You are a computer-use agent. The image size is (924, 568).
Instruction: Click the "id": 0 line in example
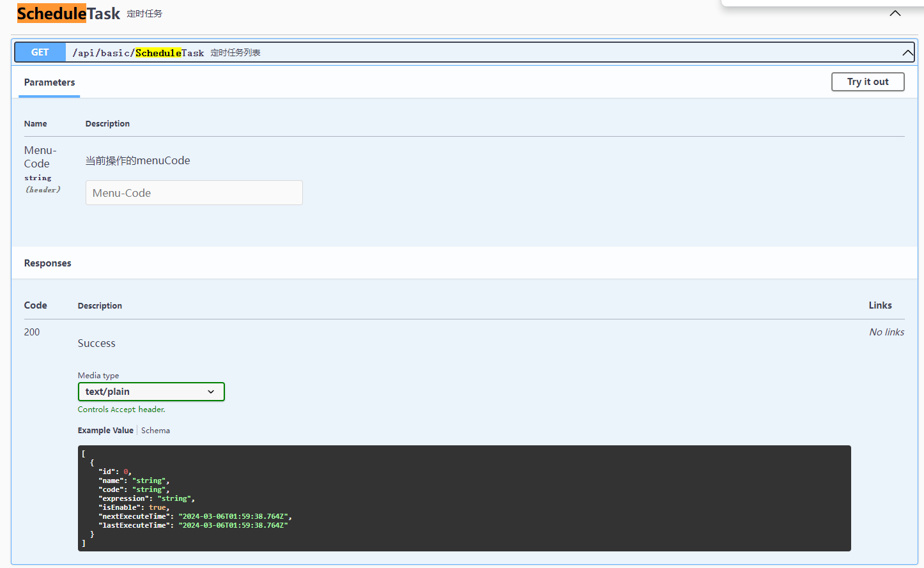click(115, 472)
